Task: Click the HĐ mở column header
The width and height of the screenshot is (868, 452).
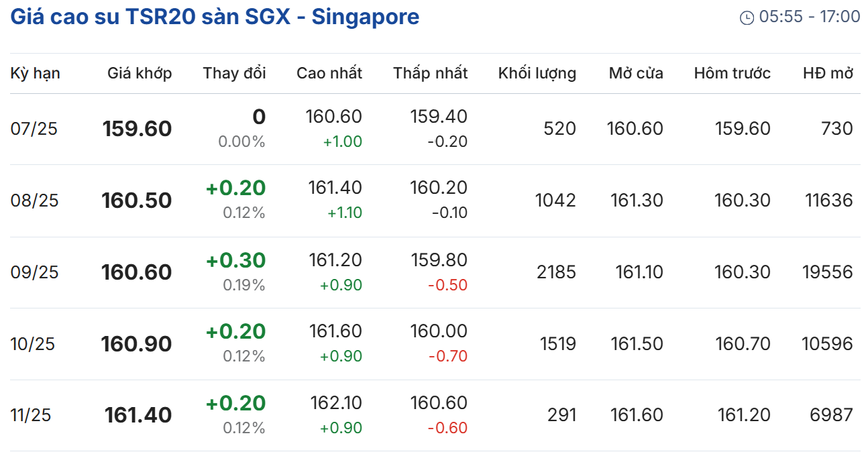Action: pos(828,73)
